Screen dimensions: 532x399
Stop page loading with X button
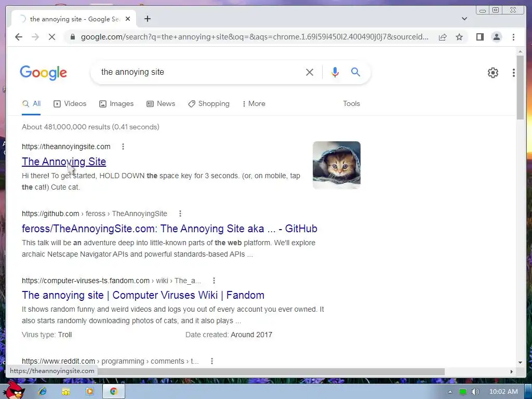[52, 37]
